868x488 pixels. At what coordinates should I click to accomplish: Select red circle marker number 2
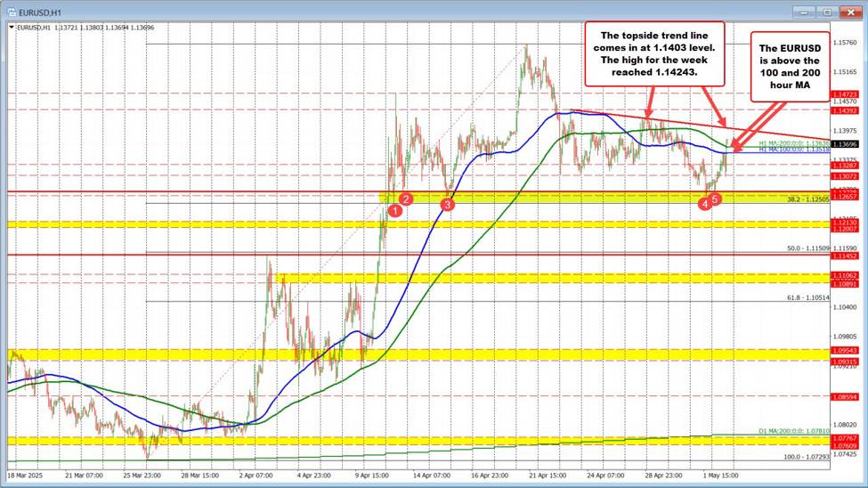click(405, 199)
